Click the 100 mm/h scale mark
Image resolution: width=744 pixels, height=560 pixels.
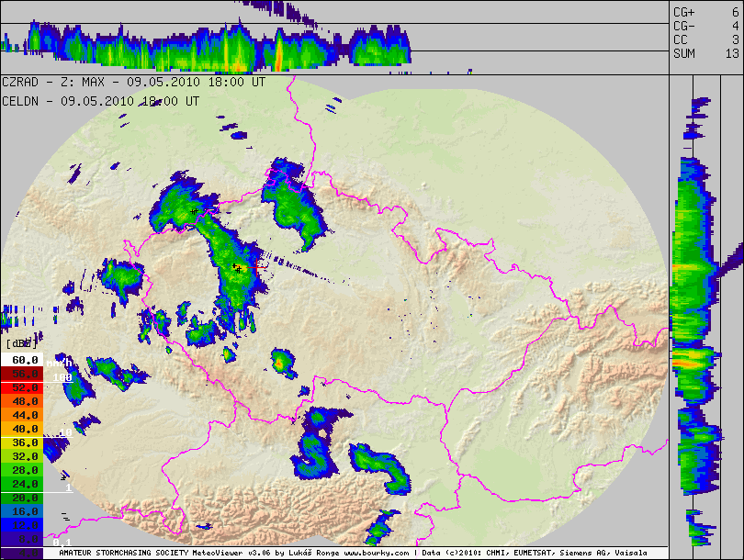[62, 377]
